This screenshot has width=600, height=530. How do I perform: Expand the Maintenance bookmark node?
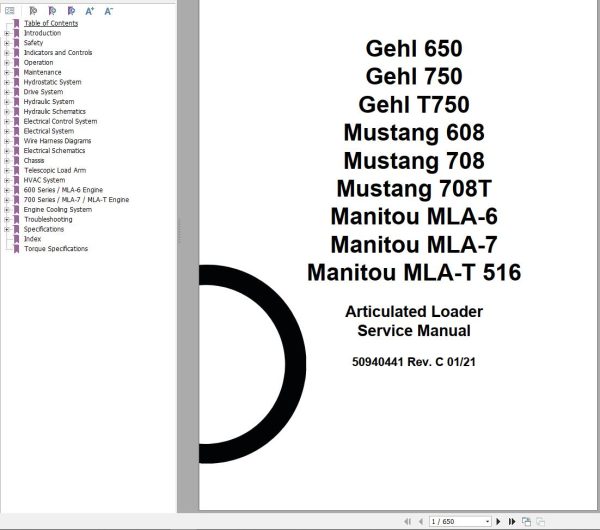(x=7, y=72)
